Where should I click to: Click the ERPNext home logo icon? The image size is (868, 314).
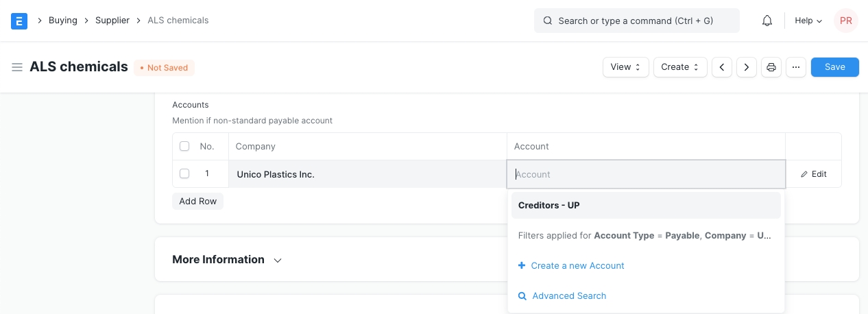(x=19, y=21)
